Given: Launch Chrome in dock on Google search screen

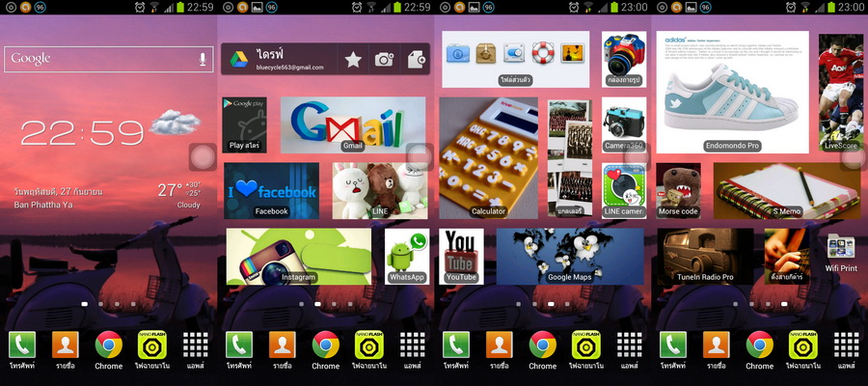Looking at the screenshot, I should pyautogui.click(x=108, y=350).
